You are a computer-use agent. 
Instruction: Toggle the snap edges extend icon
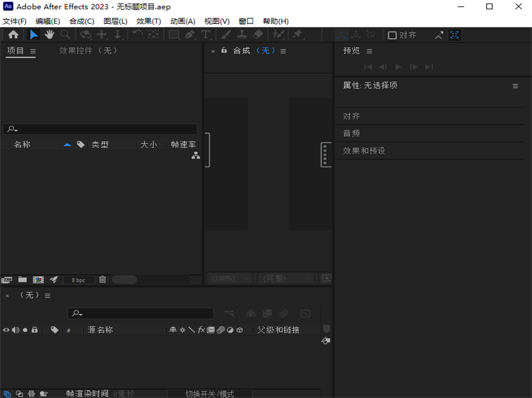[x=439, y=35]
